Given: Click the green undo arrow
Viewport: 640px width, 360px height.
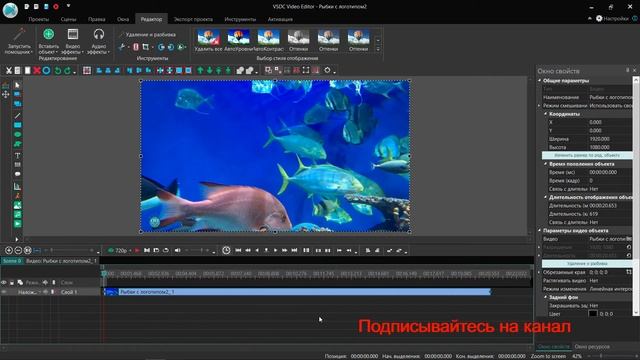Looking at the screenshot, I should [58, 71].
